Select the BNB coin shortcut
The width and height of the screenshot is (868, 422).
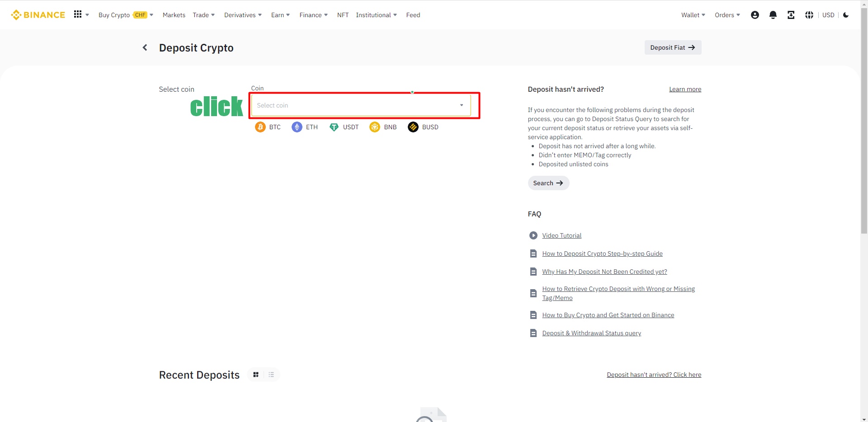(383, 127)
